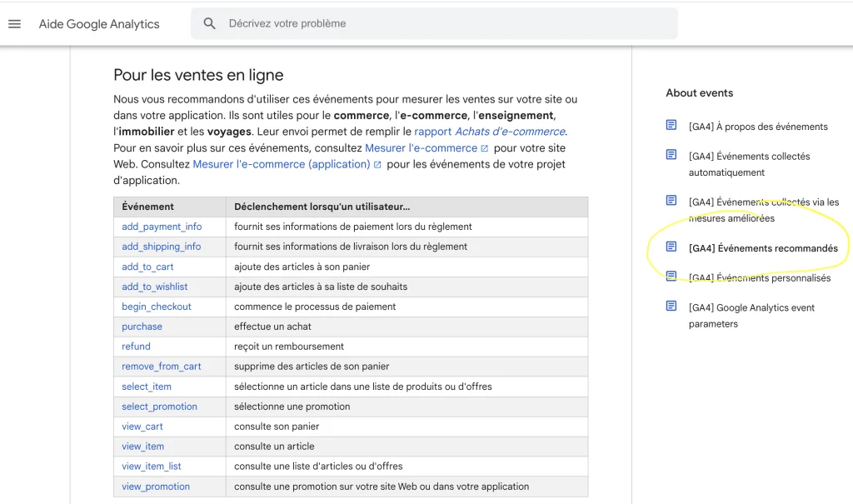Click document icon beside Google Analytics event parameters
This screenshot has height=504, width=853.
tap(671, 307)
